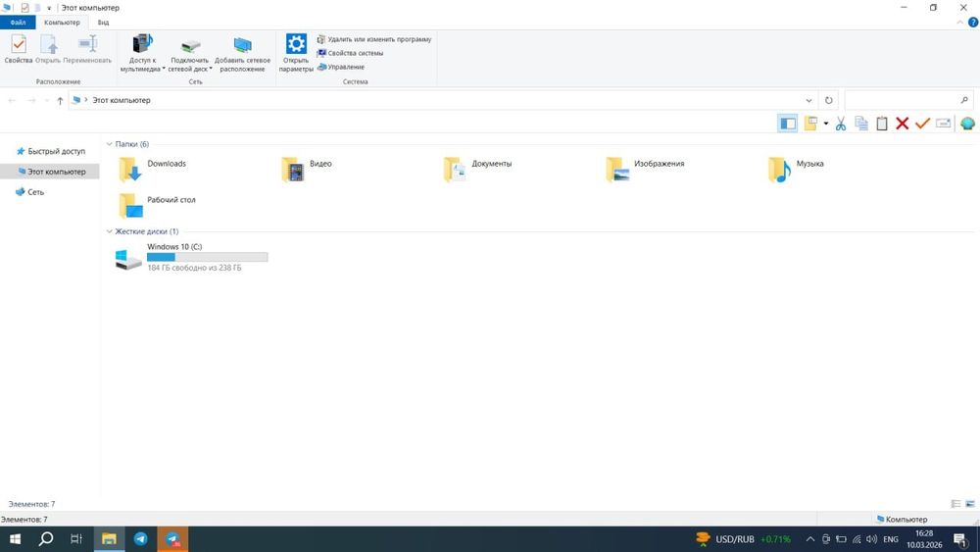Go up one folder level using the up arrow
This screenshot has width=980, height=552.
coord(60,100)
